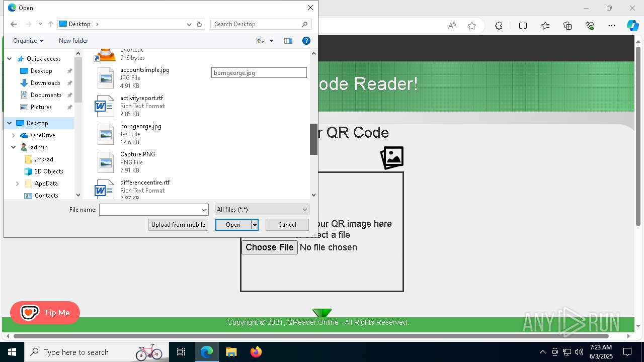The width and height of the screenshot is (644, 362).
Task: Open Documents in navigation pane
Action: click(x=46, y=95)
